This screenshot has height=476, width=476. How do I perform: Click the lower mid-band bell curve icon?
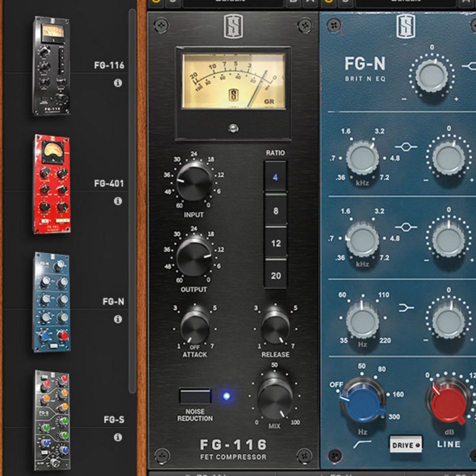(405, 227)
